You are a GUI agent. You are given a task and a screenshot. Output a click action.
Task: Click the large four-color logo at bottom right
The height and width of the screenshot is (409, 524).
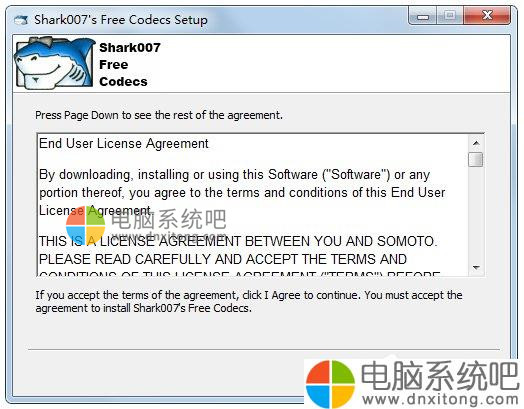point(330,384)
